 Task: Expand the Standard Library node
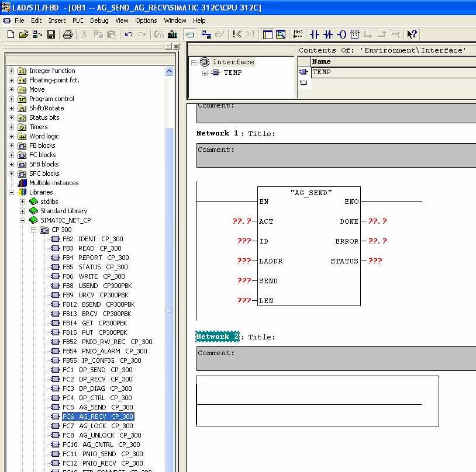[22, 211]
